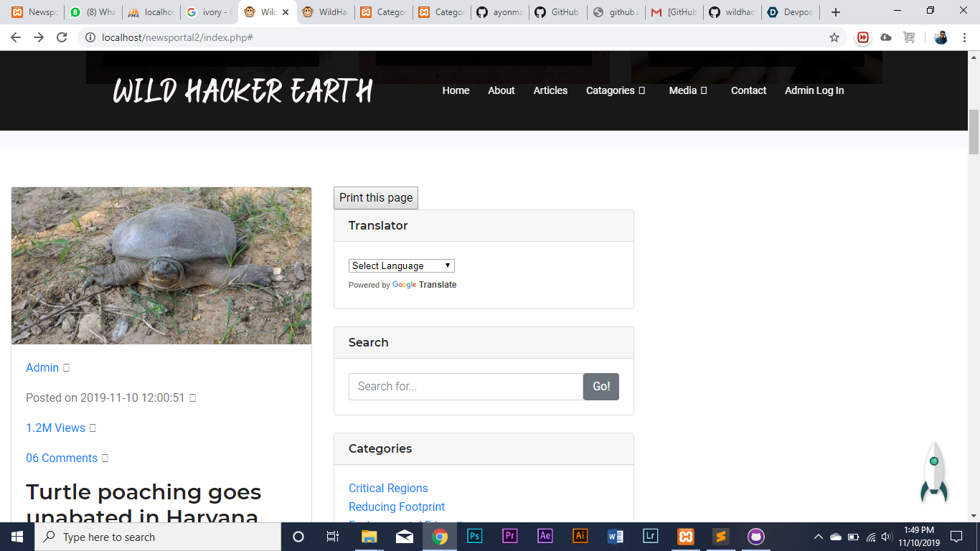The width and height of the screenshot is (980, 551).
Task: Open Illustrator from the taskbar
Action: point(580,537)
